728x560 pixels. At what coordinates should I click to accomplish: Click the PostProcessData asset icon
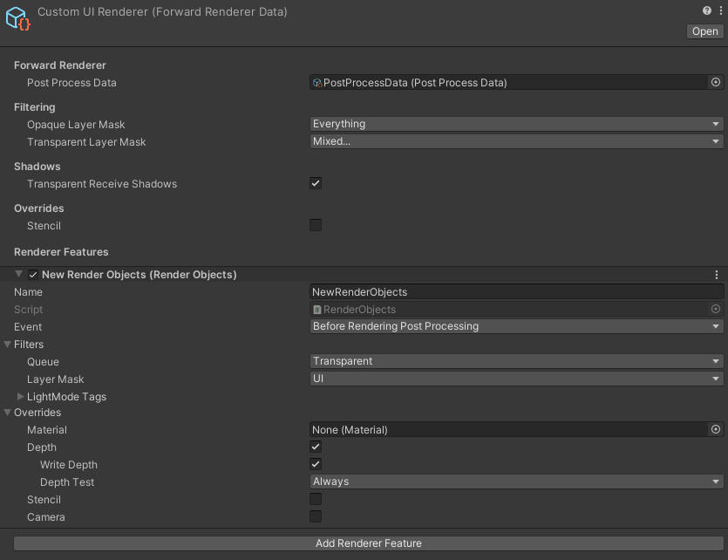pyautogui.click(x=317, y=83)
